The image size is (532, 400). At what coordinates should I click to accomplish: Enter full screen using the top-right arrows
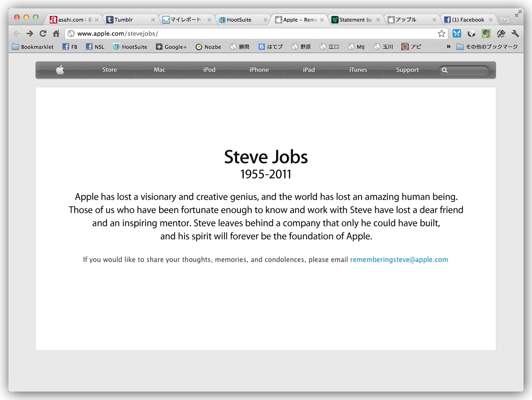[x=518, y=14]
